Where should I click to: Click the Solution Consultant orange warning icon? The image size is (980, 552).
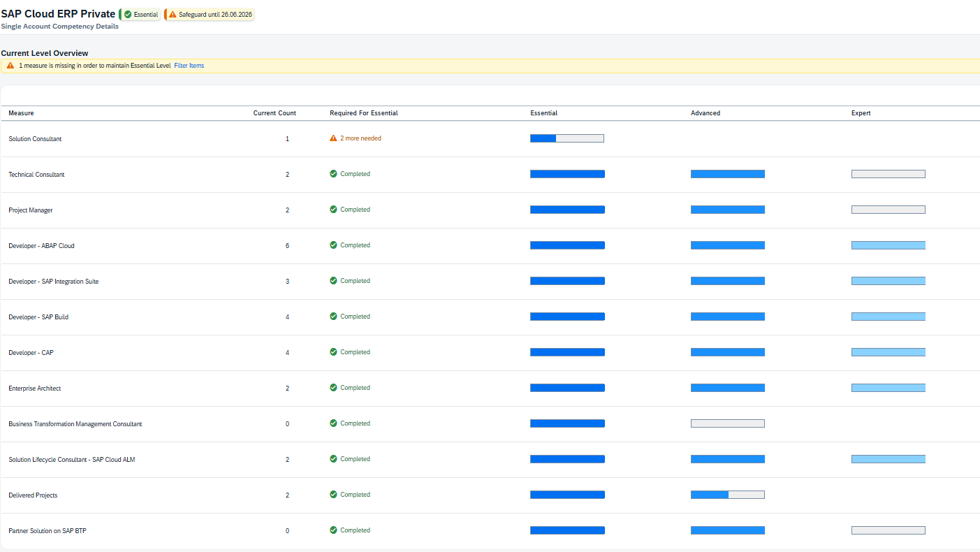click(333, 138)
